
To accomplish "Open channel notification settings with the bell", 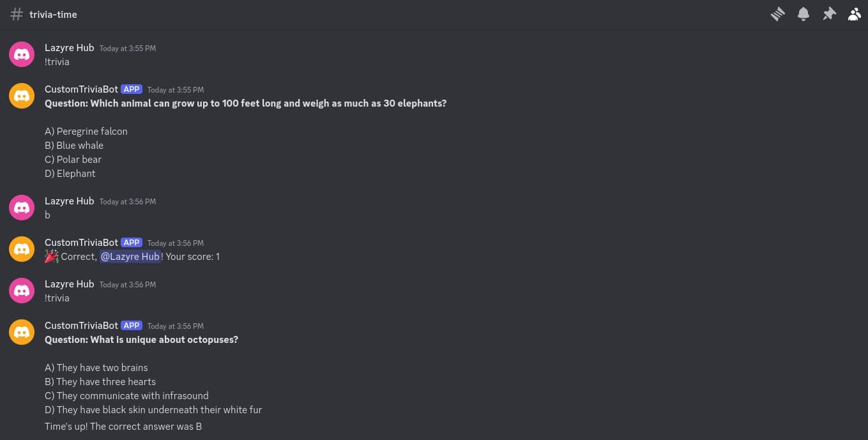I will [803, 13].
